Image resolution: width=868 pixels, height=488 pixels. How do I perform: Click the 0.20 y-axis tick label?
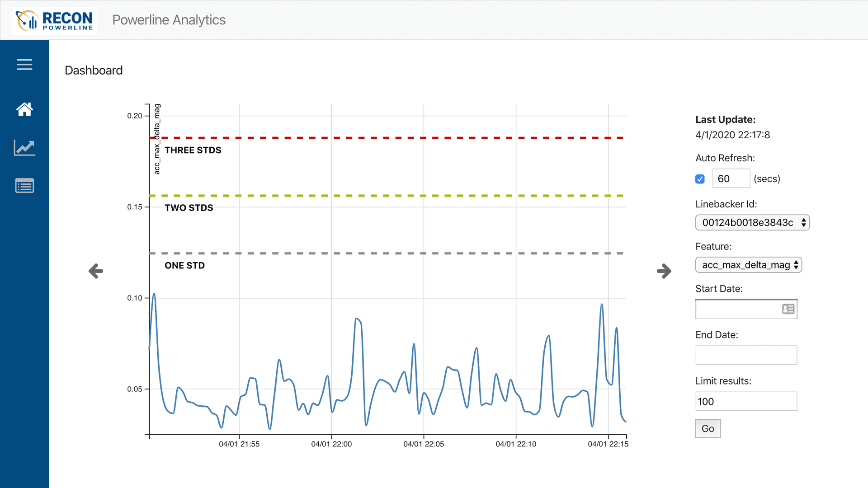tap(135, 116)
